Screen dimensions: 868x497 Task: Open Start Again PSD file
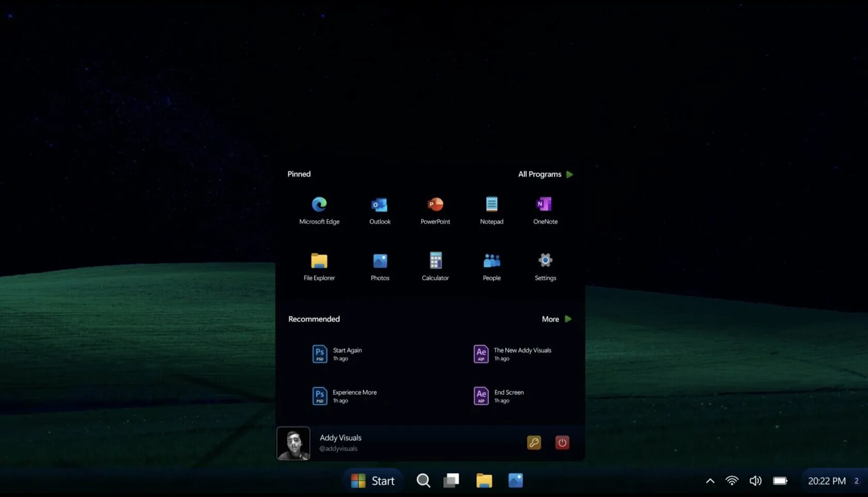click(337, 354)
